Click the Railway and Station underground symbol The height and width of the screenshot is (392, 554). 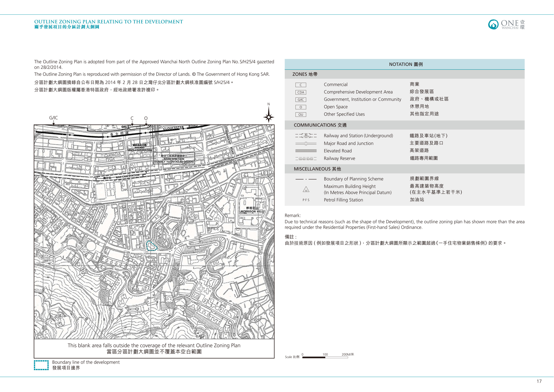click(306, 136)
